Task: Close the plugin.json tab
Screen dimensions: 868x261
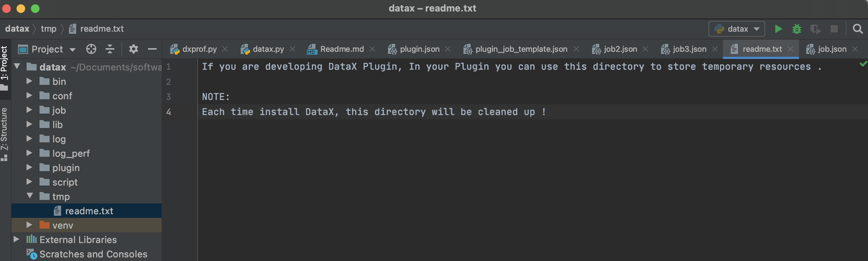Action: (448, 49)
